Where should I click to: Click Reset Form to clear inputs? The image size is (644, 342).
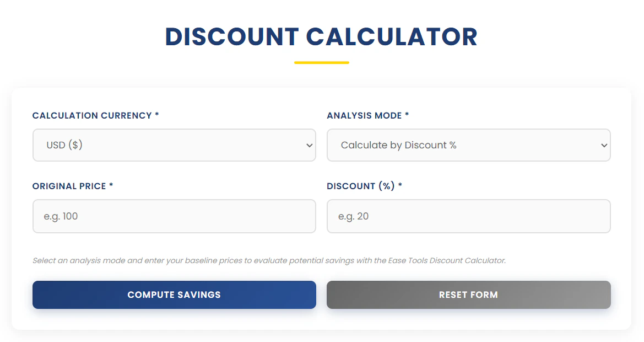coord(468,295)
